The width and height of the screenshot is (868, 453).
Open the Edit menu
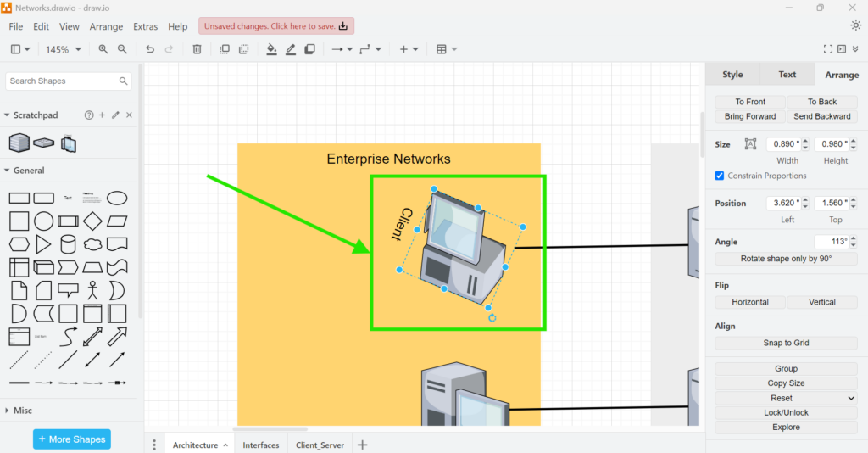tap(41, 26)
